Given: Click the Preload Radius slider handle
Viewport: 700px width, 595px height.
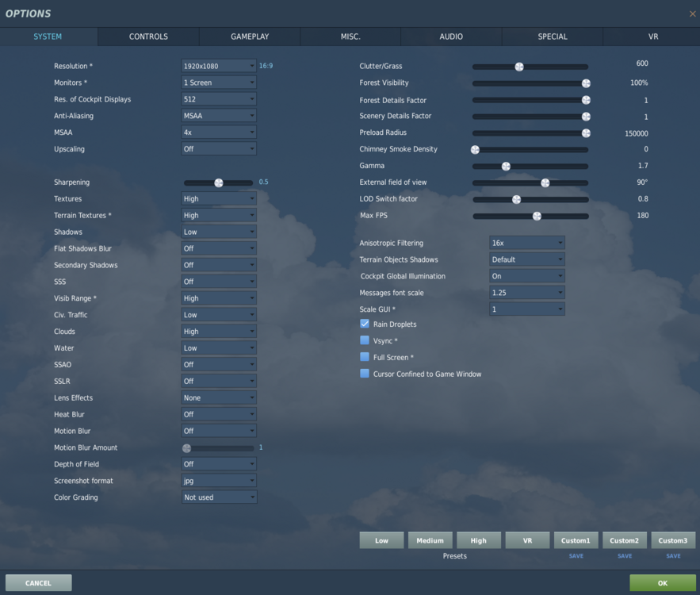Looking at the screenshot, I should pyautogui.click(x=586, y=133).
